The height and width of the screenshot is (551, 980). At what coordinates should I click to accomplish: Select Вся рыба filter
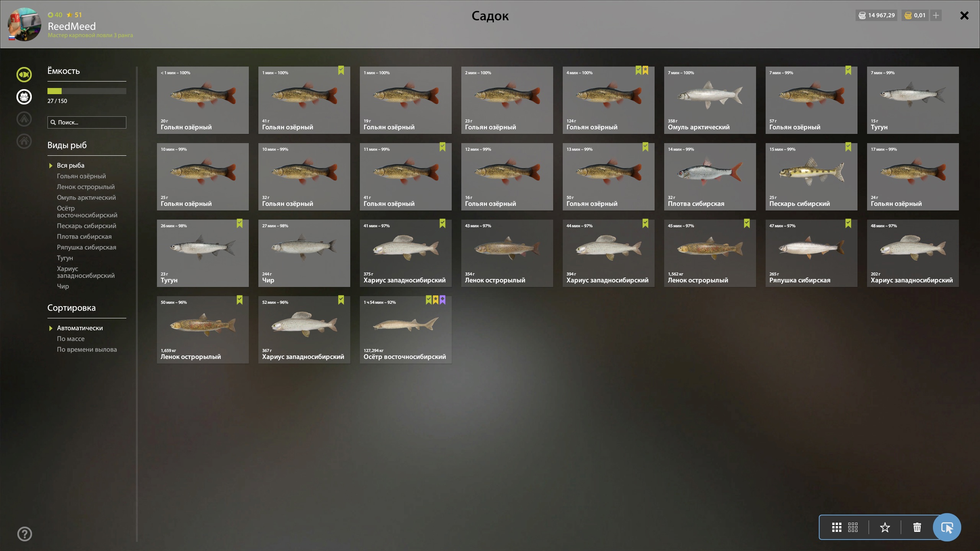tap(70, 165)
